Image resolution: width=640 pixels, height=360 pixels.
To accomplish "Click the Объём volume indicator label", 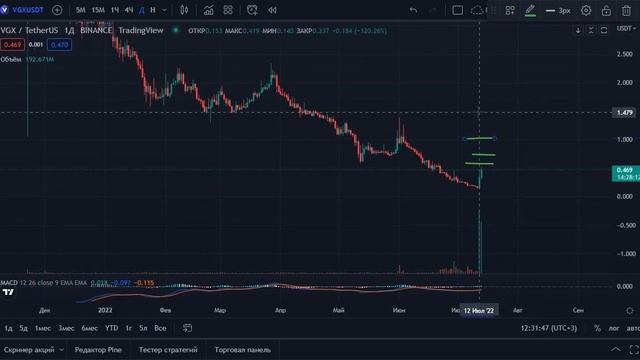I will tap(11, 59).
